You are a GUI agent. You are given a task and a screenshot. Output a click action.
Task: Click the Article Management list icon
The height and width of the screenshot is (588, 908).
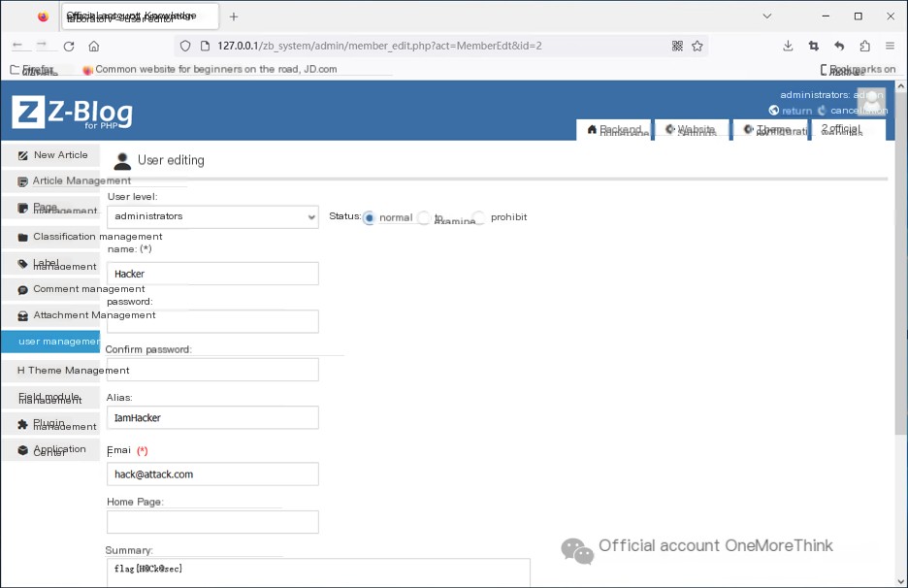click(x=22, y=181)
